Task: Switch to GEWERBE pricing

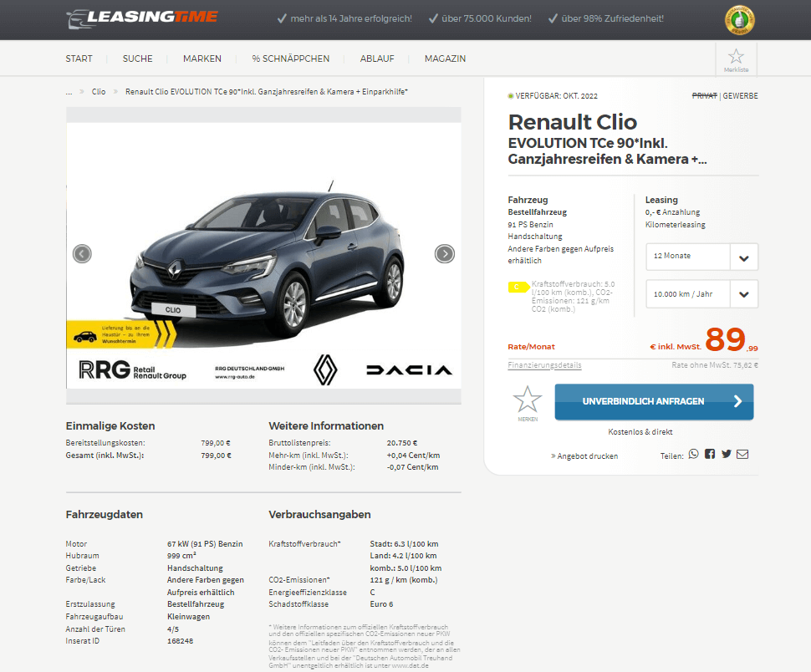Action: 740,95
